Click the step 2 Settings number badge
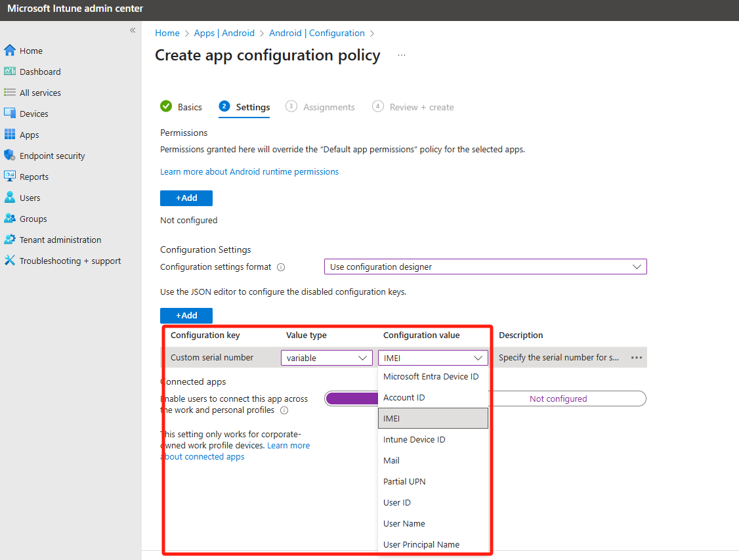The height and width of the screenshot is (560, 739). coord(224,106)
